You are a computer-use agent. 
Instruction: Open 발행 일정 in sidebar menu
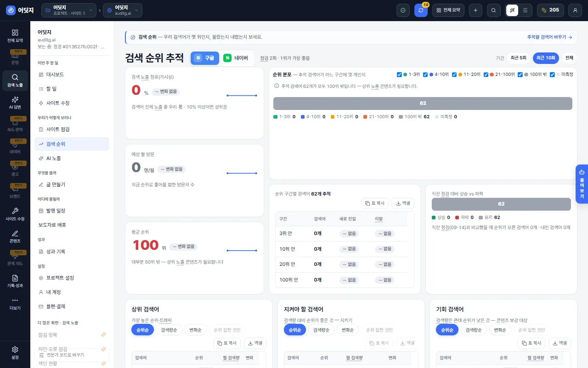tap(72, 211)
